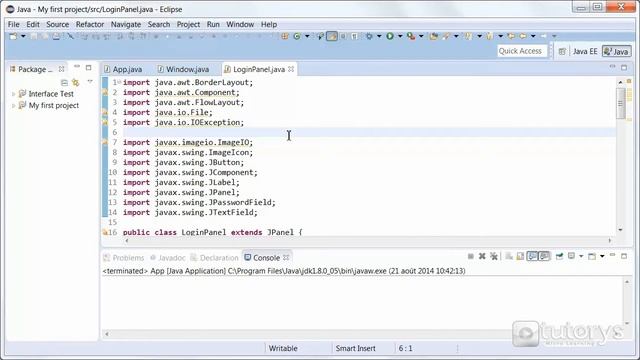Expand the My first project node
640x360 pixels.
pyautogui.click(x=13, y=106)
